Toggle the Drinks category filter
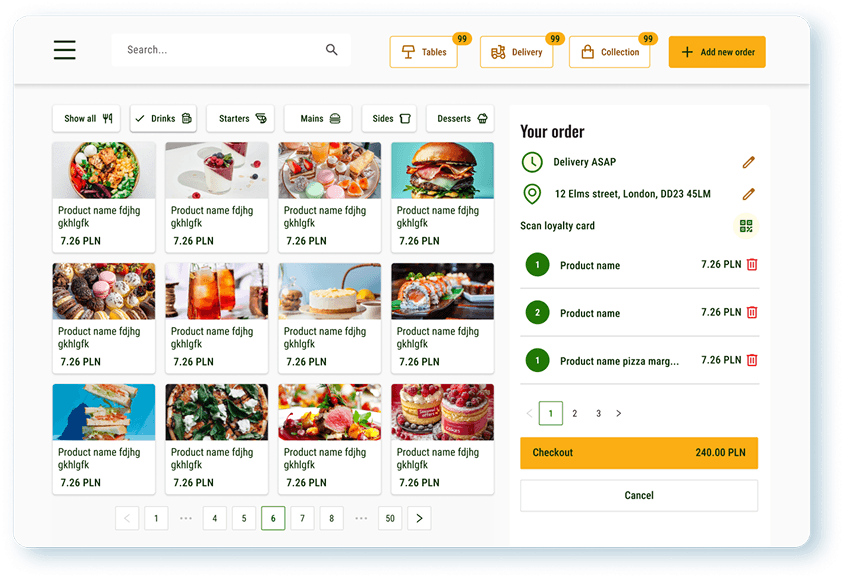Viewport: 845px width, 579px height. click(x=163, y=119)
